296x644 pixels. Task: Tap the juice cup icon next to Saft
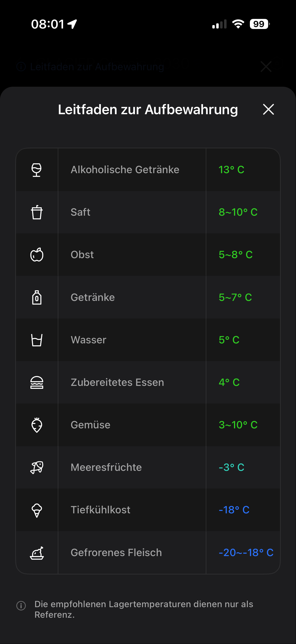click(x=37, y=212)
